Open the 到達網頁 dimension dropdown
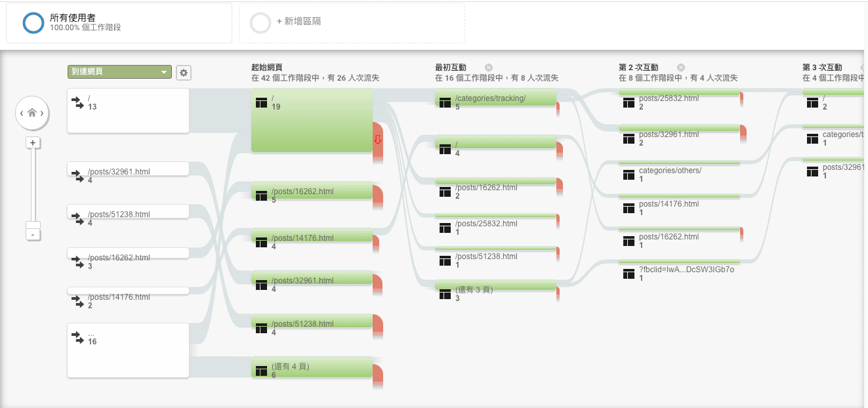Screen dimensions: 868x408 point(119,72)
